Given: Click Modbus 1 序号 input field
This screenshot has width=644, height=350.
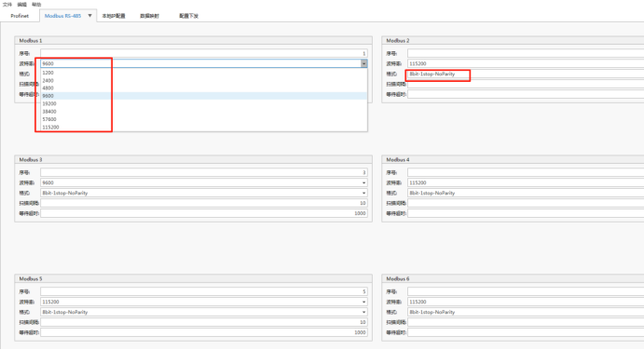Looking at the screenshot, I should (204, 53).
